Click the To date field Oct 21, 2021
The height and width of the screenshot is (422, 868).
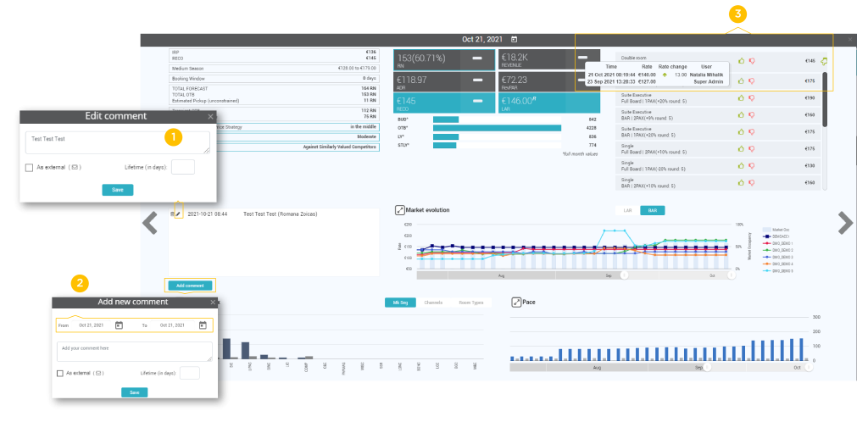pos(172,325)
